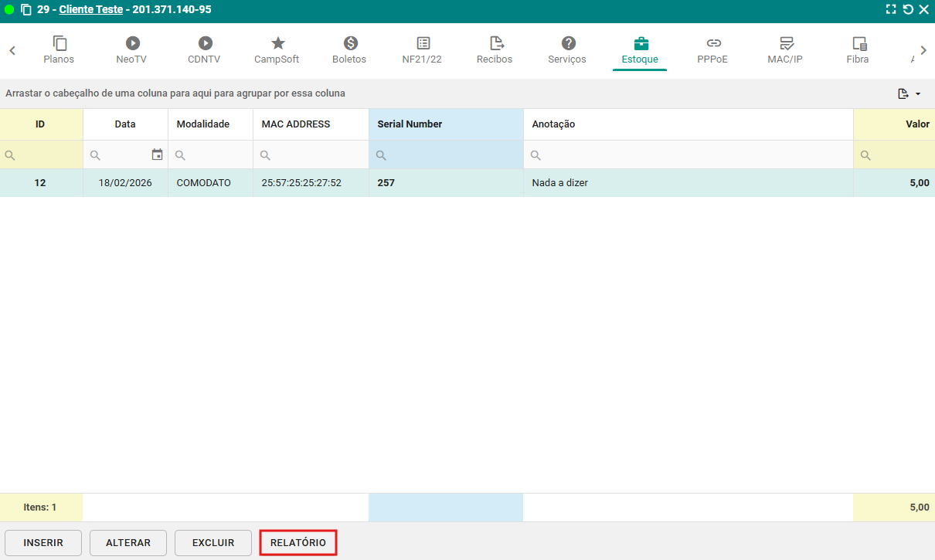Open the PPPoE link icon tab
This screenshot has width=935, height=560.
(713, 44)
